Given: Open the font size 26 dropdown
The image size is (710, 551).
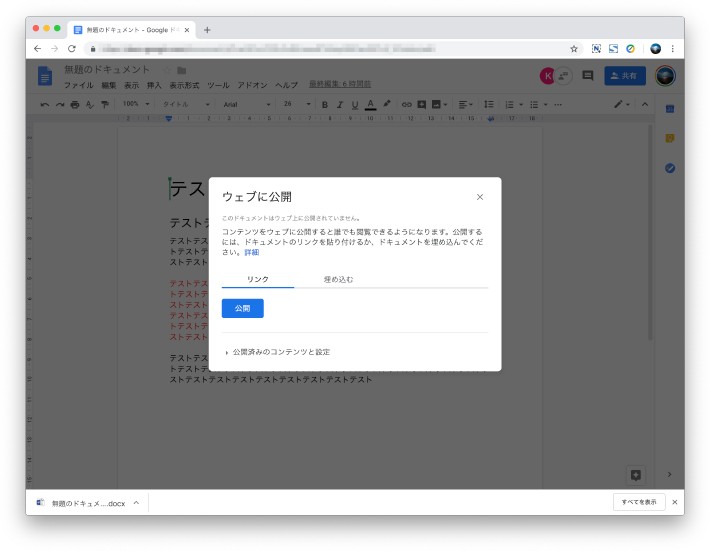Looking at the screenshot, I should click(297, 104).
